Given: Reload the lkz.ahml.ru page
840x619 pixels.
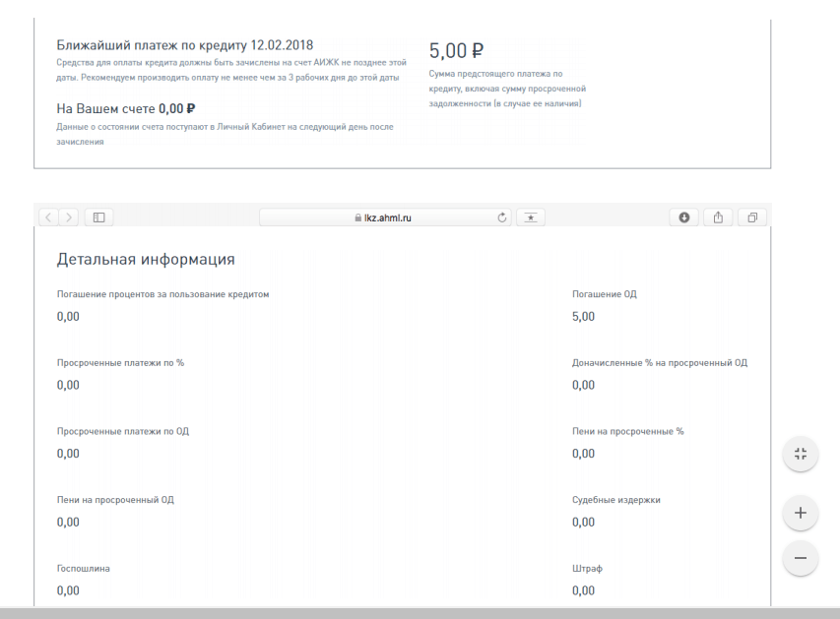Looking at the screenshot, I should [502, 217].
